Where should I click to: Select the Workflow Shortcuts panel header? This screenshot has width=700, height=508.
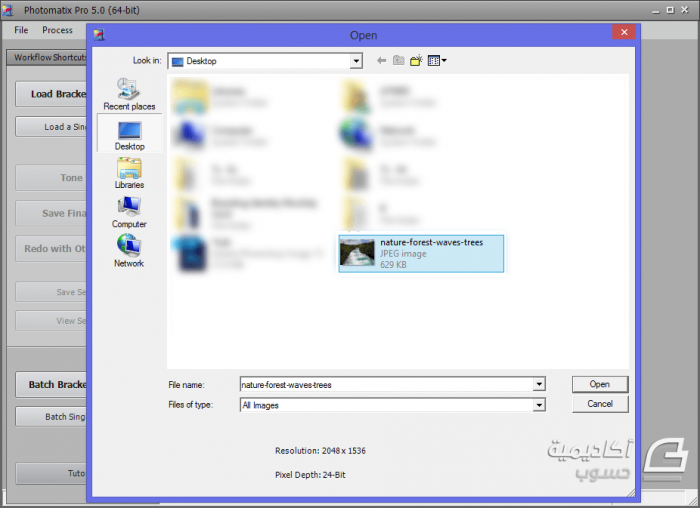(47, 58)
